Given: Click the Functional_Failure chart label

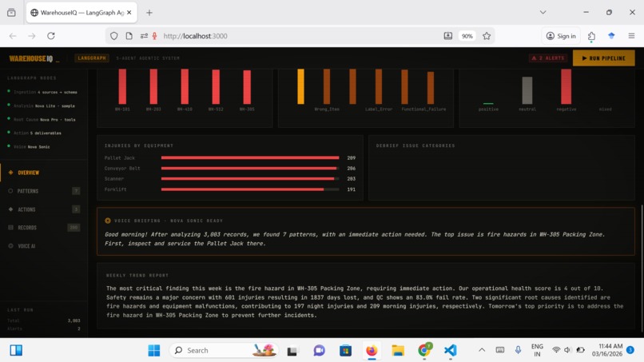Looking at the screenshot, I should point(423,109).
